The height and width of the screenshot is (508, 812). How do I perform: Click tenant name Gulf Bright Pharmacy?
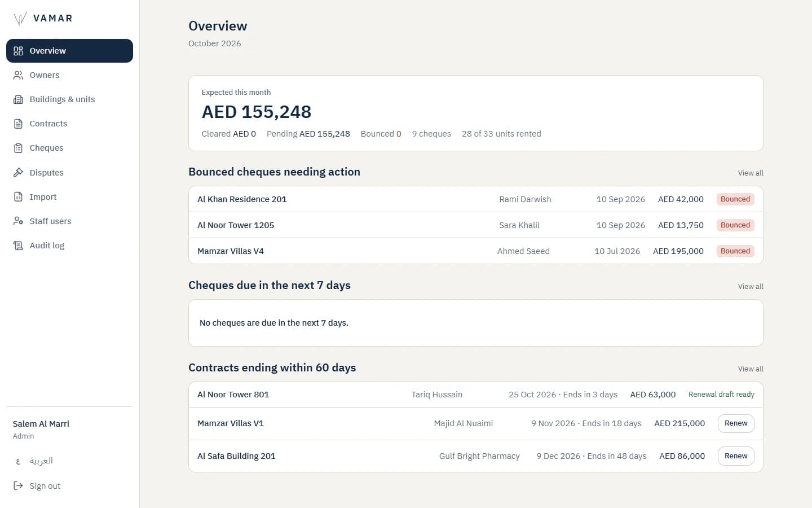[479, 456]
